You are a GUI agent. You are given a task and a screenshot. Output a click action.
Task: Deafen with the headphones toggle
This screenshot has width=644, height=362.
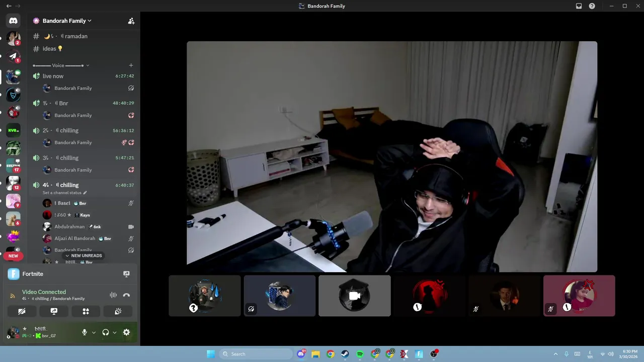click(x=106, y=332)
